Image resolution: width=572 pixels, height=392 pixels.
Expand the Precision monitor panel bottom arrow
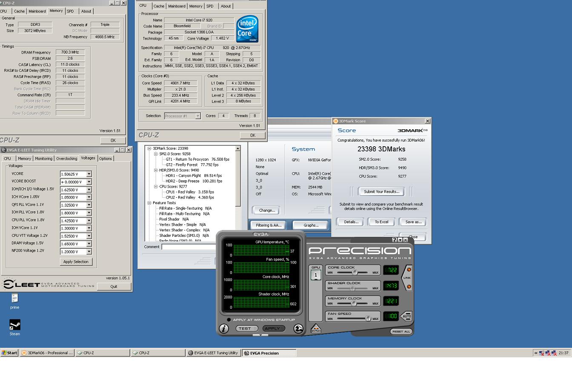(260, 335)
